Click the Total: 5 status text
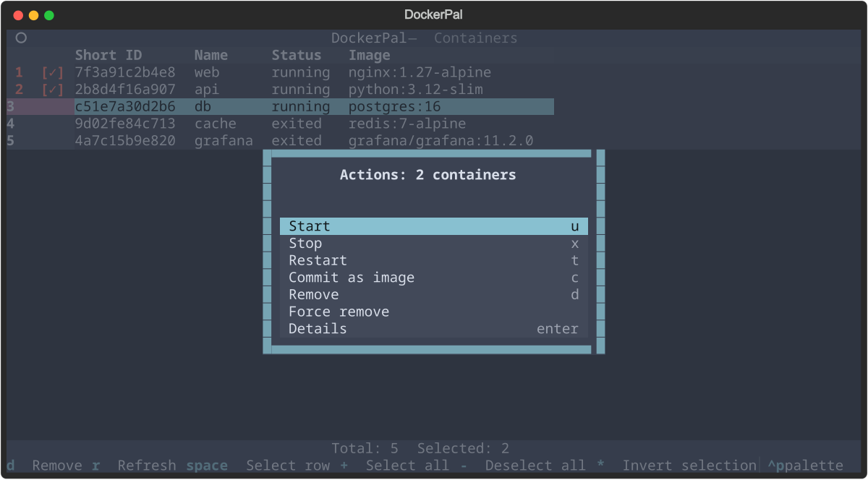Screen dimensions: 868x480 pos(365,448)
